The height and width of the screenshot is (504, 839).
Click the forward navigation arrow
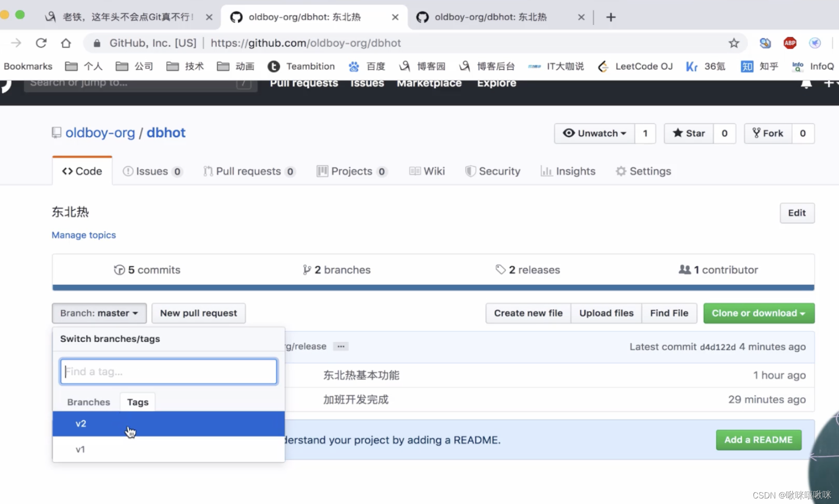16,43
